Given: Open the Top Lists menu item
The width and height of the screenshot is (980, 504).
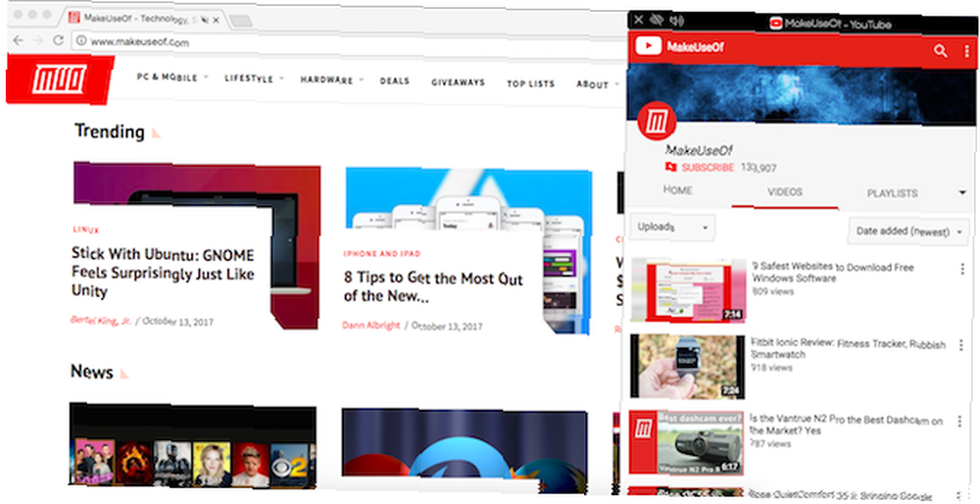Looking at the screenshot, I should click(x=530, y=83).
